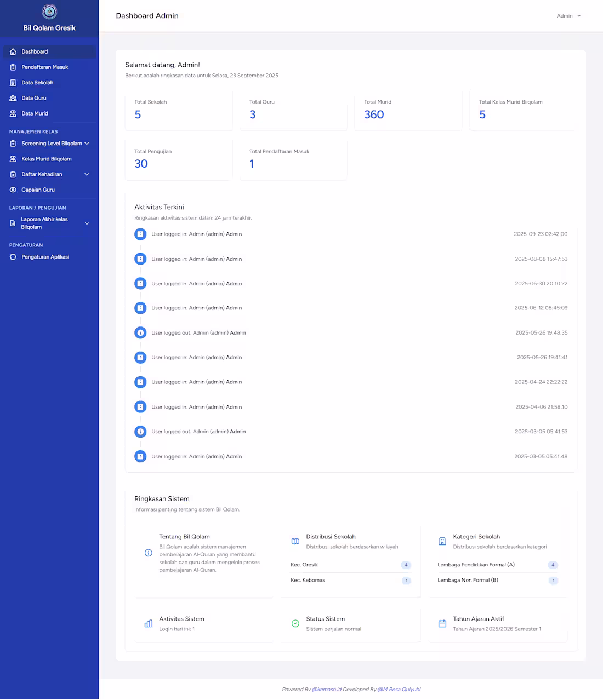The image size is (603, 700).
Task: Select Data Guru from sidebar
Action: tap(49, 98)
